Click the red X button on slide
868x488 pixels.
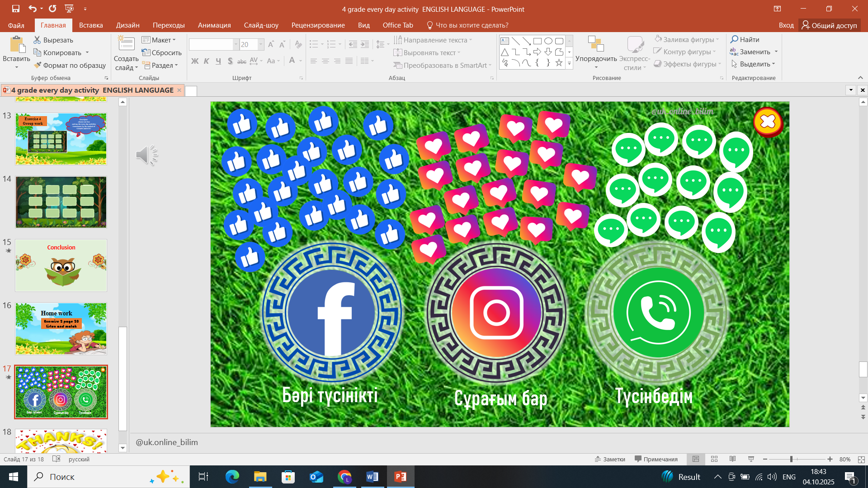click(768, 122)
